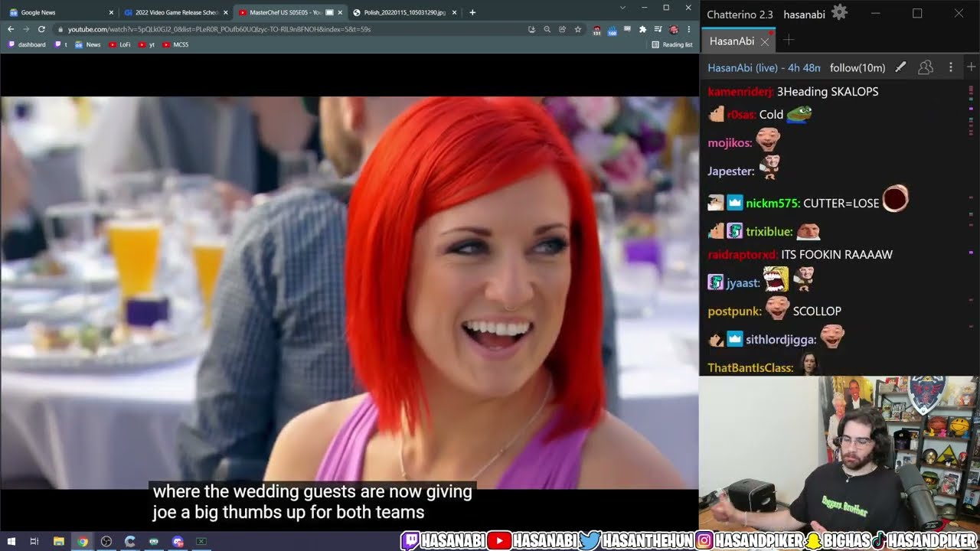The height and width of the screenshot is (551, 980).
Task: Click the youtube.com address bar
Action: pyautogui.click(x=291, y=29)
